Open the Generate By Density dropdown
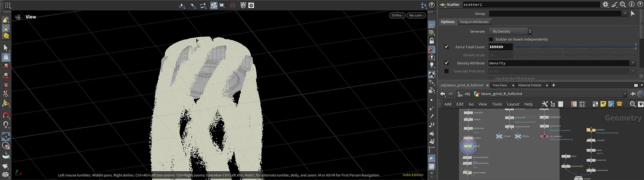This screenshot has width=644, height=180. pyautogui.click(x=510, y=31)
